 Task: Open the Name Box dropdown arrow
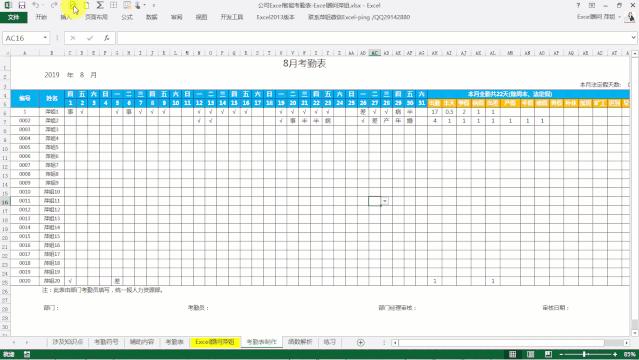coord(45,38)
